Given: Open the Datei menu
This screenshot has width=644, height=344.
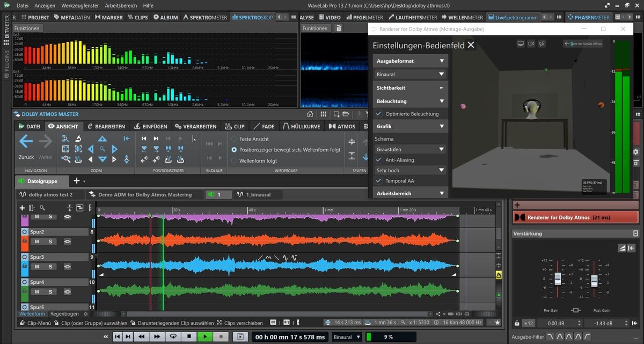Looking at the screenshot, I should click(x=23, y=5).
